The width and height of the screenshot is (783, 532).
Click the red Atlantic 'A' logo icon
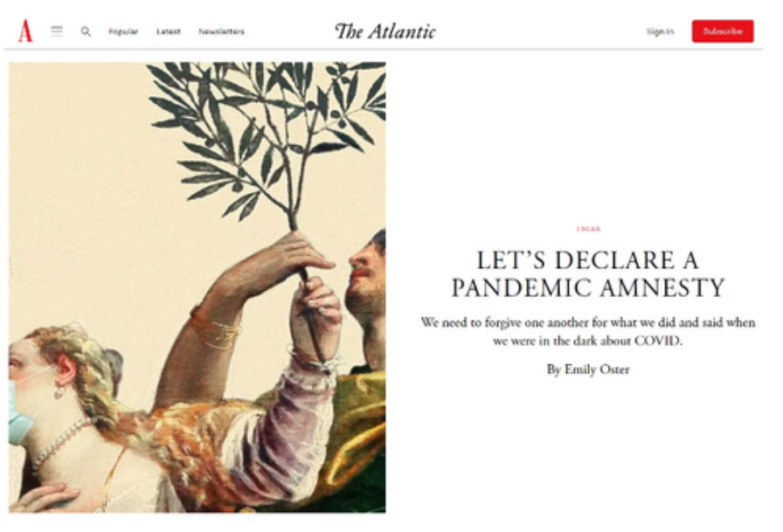click(25, 31)
